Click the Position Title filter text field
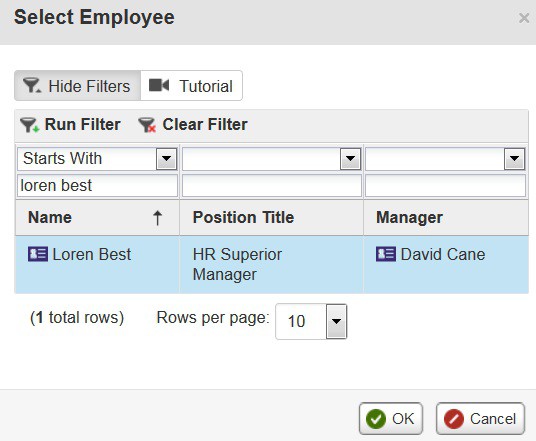This screenshot has height=441, width=536. 272,186
